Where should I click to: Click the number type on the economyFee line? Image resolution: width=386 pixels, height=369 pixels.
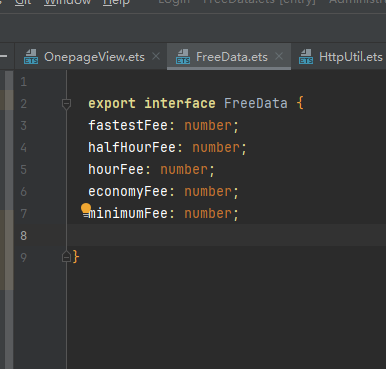pyautogui.click(x=208, y=192)
